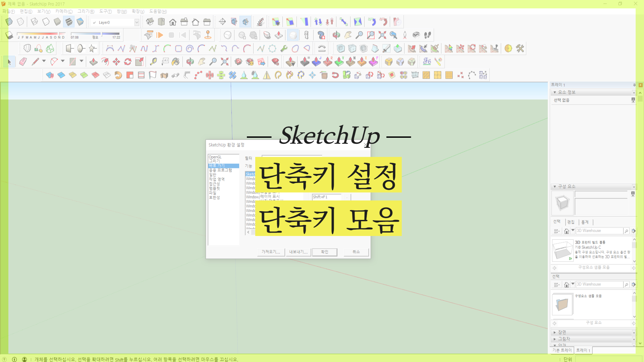
Task: Open the 카메라(C) menu
Action: click(x=64, y=11)
